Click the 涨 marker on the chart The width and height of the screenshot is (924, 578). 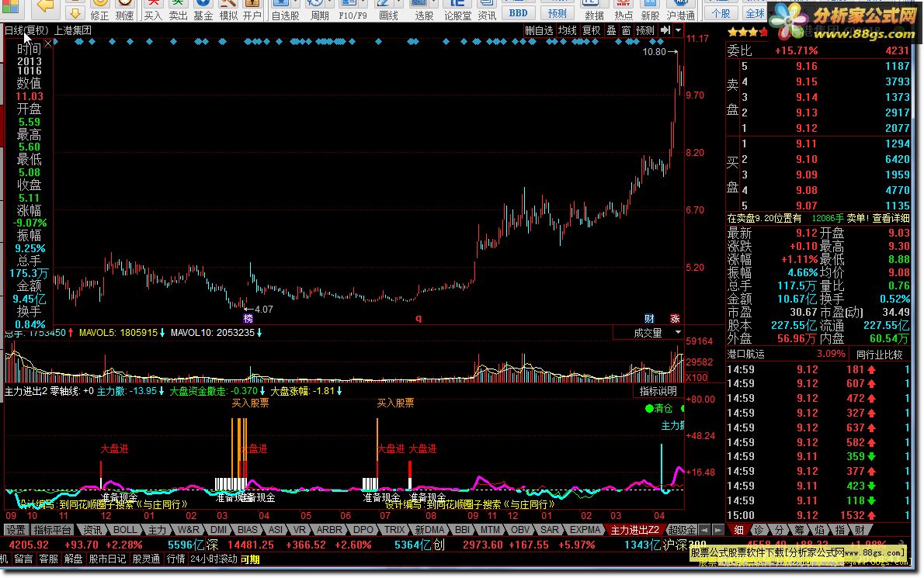click(x=675, y=318)
